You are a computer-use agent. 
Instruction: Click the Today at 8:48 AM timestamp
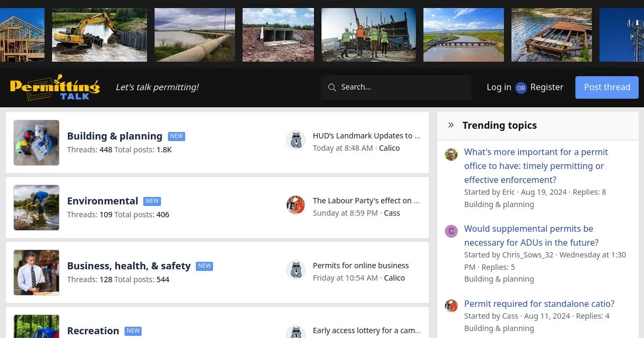pos(343,148)
